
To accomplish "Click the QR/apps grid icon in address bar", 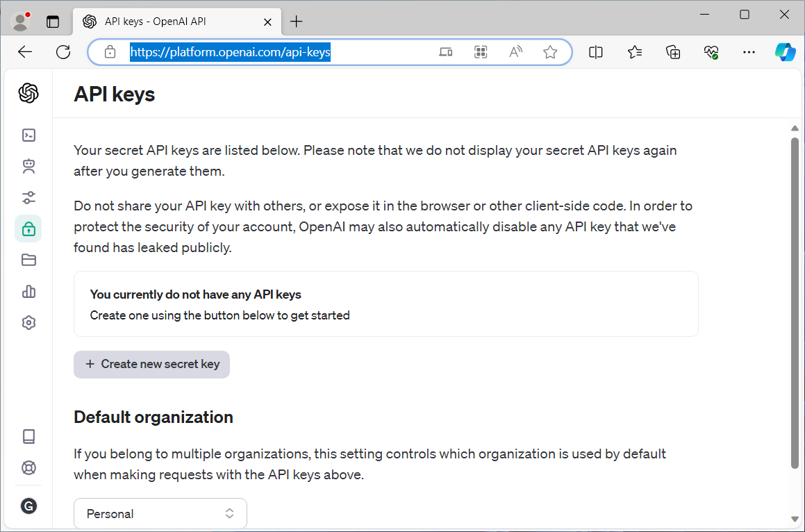I will pyautogui.click(x=481, y=52).
